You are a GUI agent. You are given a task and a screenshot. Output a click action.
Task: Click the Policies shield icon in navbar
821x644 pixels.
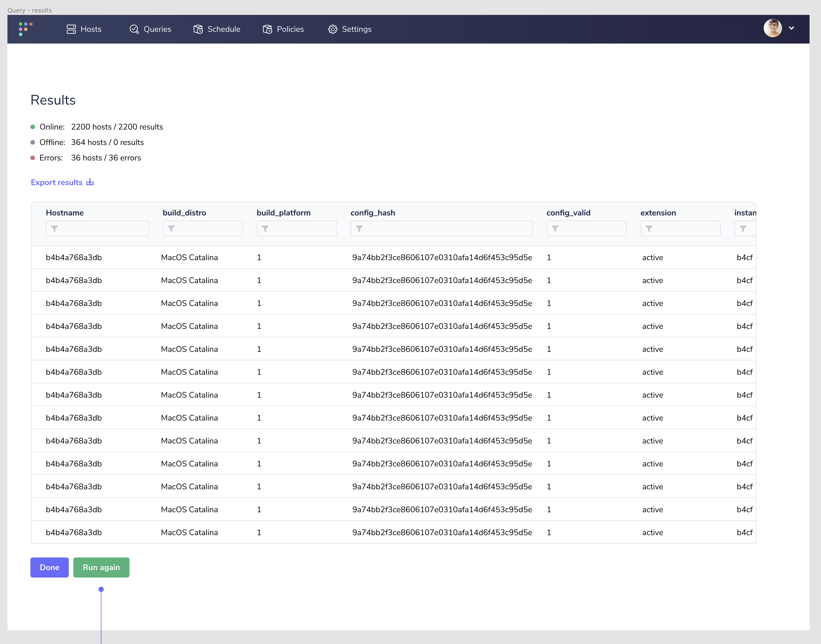[x=267, y=29]
